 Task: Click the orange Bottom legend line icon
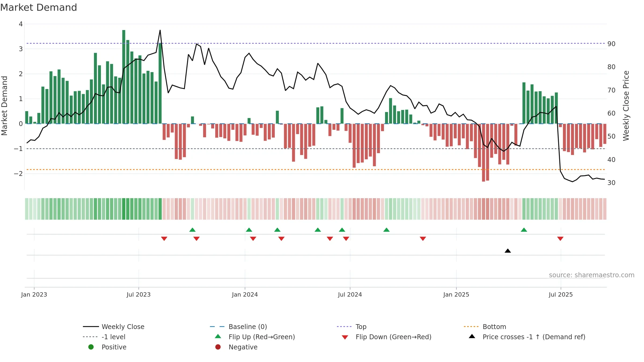pos(471,327)
